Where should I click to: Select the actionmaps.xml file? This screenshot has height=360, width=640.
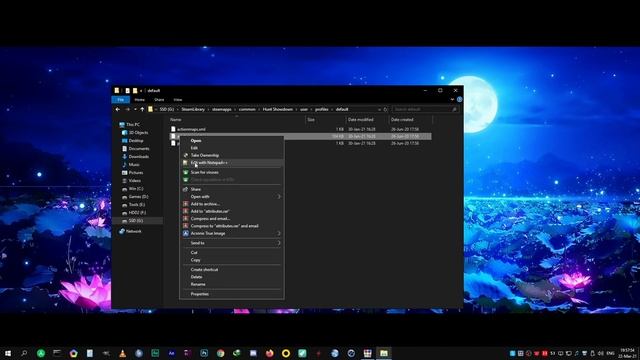191,129
